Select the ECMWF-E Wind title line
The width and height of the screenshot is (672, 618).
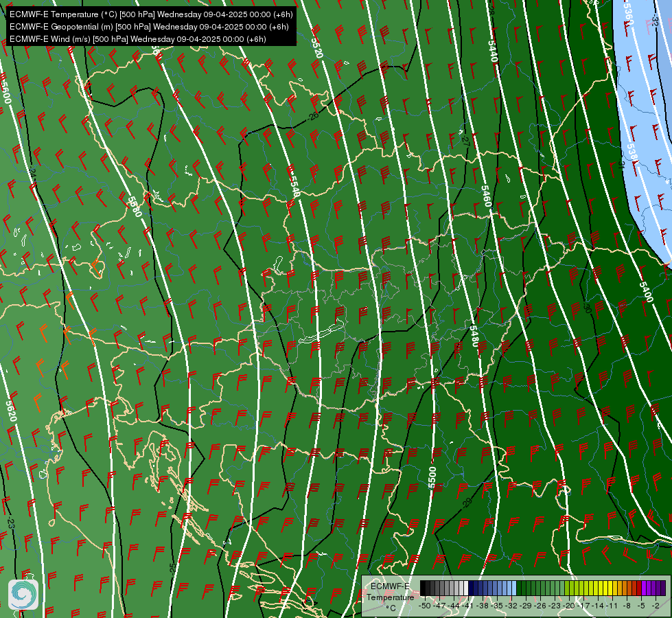click(138, 39)
